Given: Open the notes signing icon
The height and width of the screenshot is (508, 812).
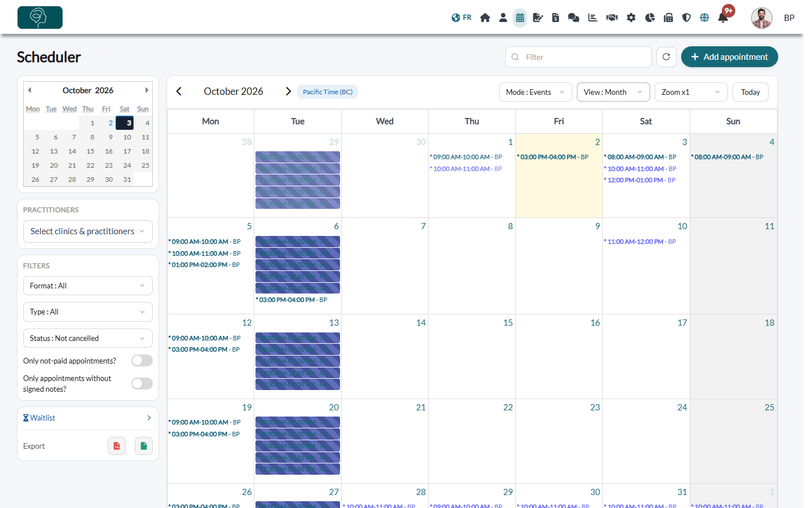Looking at the screenshot, I should click(538, 17).
